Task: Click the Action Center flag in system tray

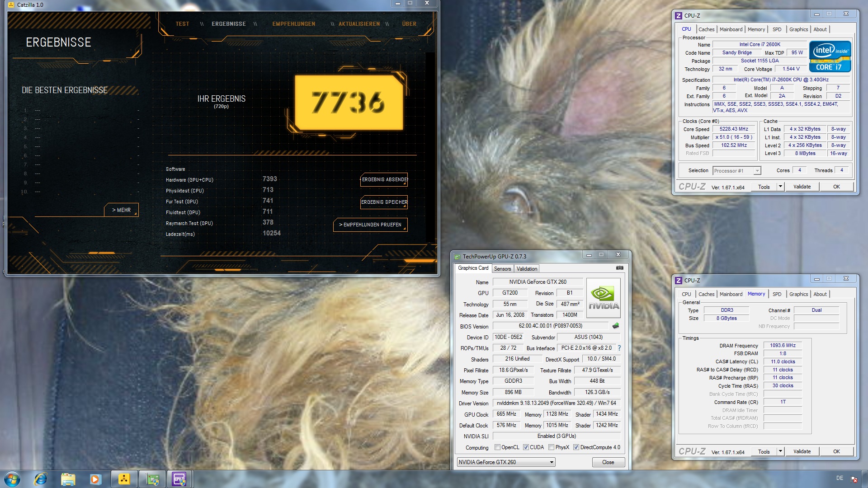Action: (x=854, y=479)
